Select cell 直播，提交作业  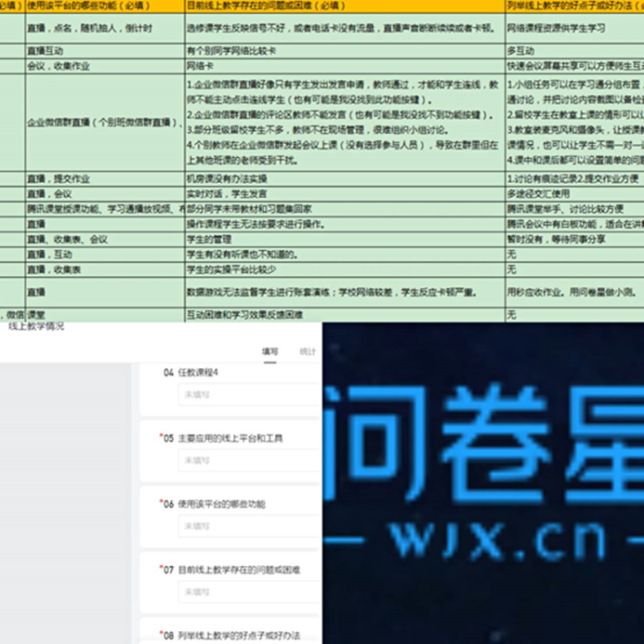point(105,178)
